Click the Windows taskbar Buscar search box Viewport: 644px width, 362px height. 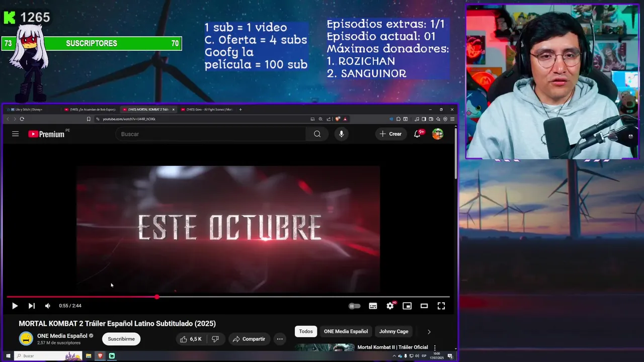[48, 356]
